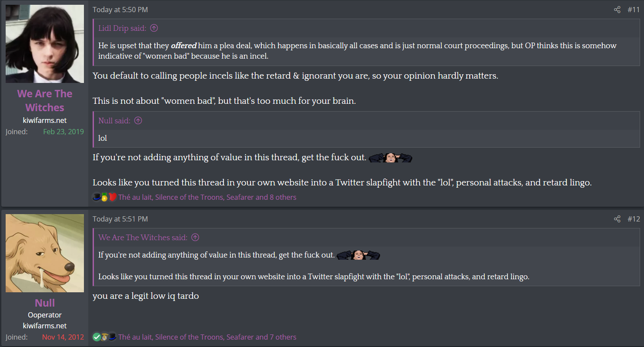Click the up-arrow icon beside "Null said:"

pyautogui.click(x=138, y=121)
